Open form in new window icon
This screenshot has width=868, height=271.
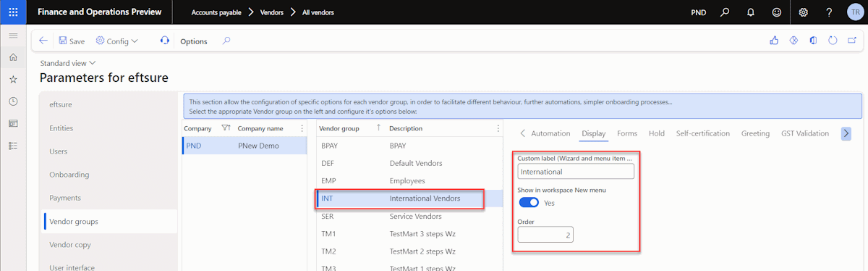tap(853, 41)
